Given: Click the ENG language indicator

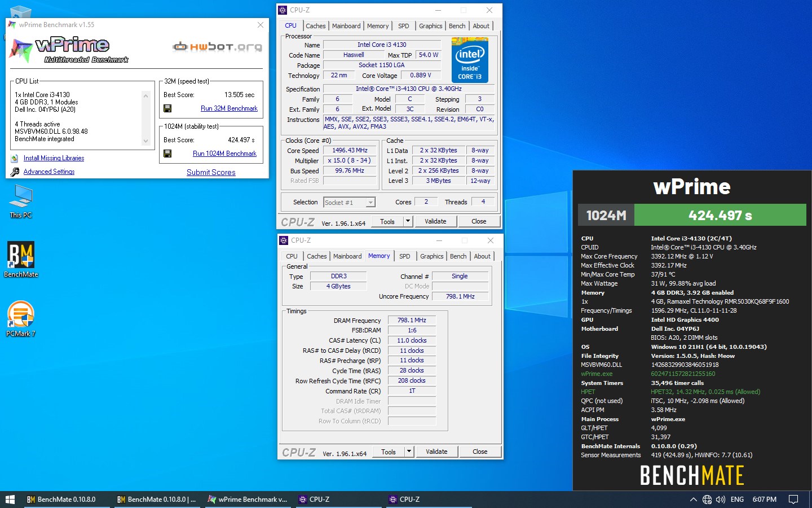Looking at the screenshot, I should (737, 500).
